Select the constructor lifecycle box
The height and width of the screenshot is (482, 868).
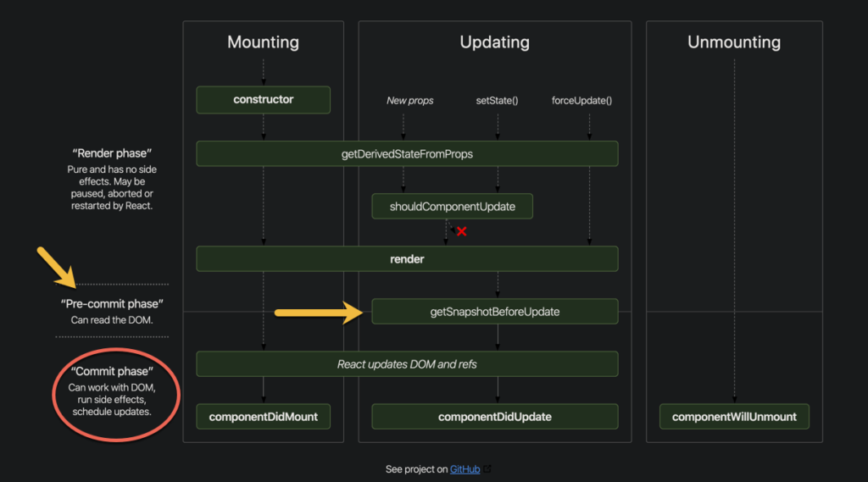click(x=263, y=100)
